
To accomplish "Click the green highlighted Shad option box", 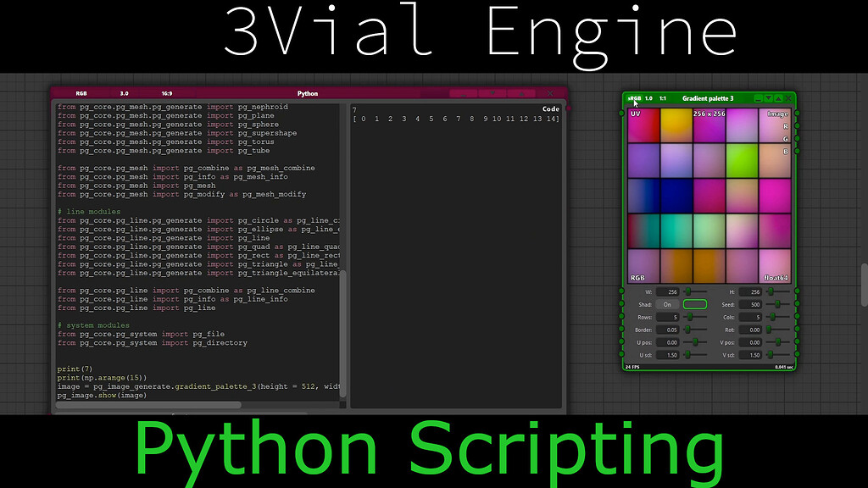I will (x=695, y=303).
